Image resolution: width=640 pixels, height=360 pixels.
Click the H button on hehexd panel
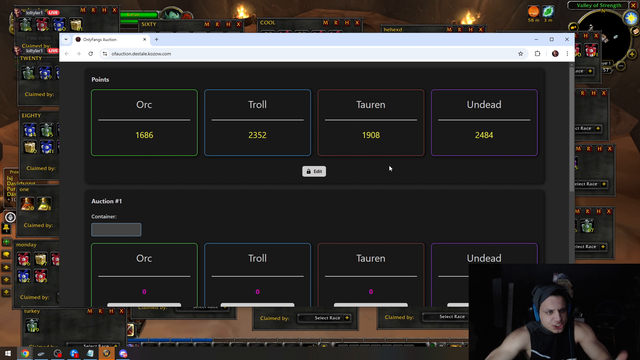[470, 30]
